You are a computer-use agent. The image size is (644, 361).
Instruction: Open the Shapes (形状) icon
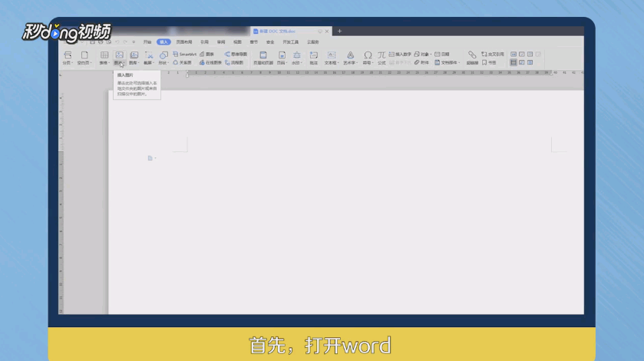tap(163, 55)
